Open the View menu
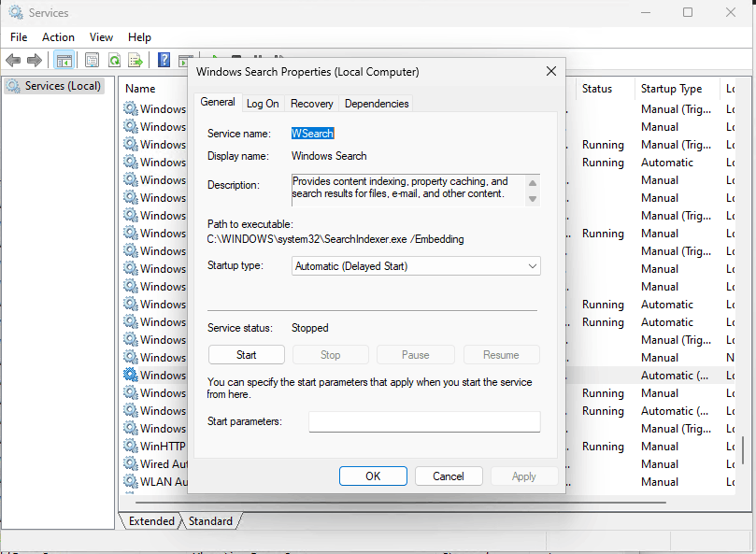This screenshot has width=756, height=554. pos(101,37)
